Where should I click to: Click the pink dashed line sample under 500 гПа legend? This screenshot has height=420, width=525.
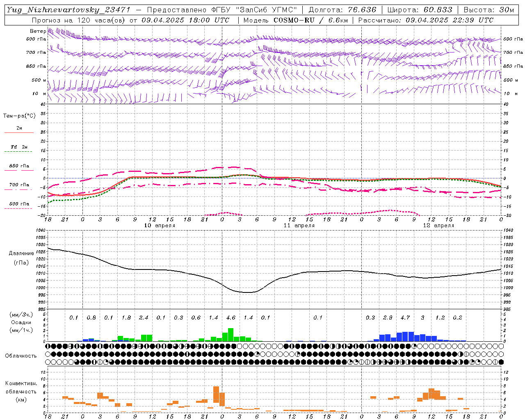tap(18, 209)
